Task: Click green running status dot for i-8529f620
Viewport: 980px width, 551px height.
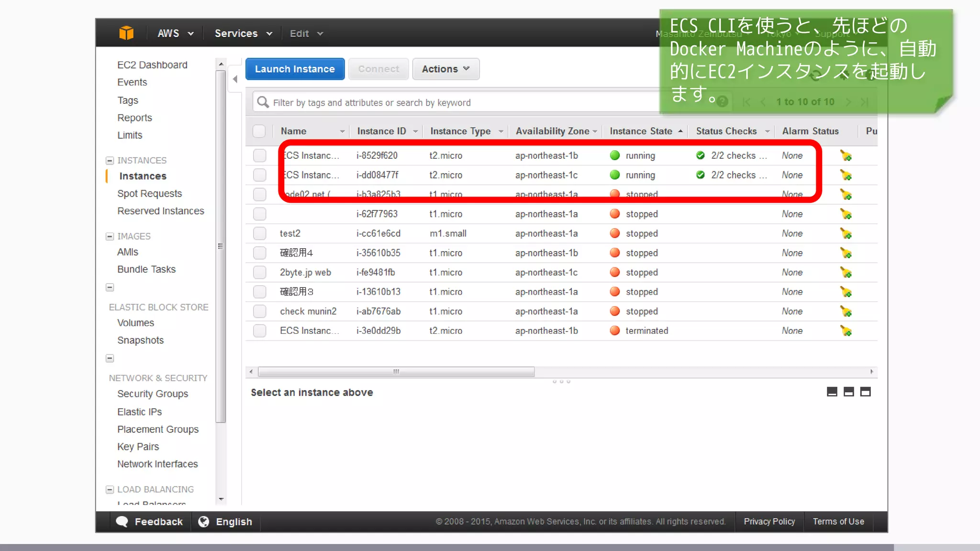Action: click(615, 155)
